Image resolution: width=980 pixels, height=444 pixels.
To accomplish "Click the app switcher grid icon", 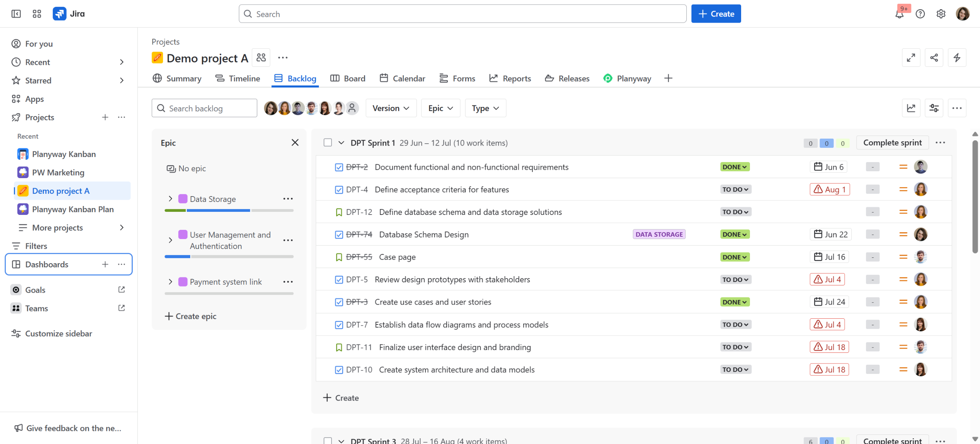I will [x=37, y=14].
